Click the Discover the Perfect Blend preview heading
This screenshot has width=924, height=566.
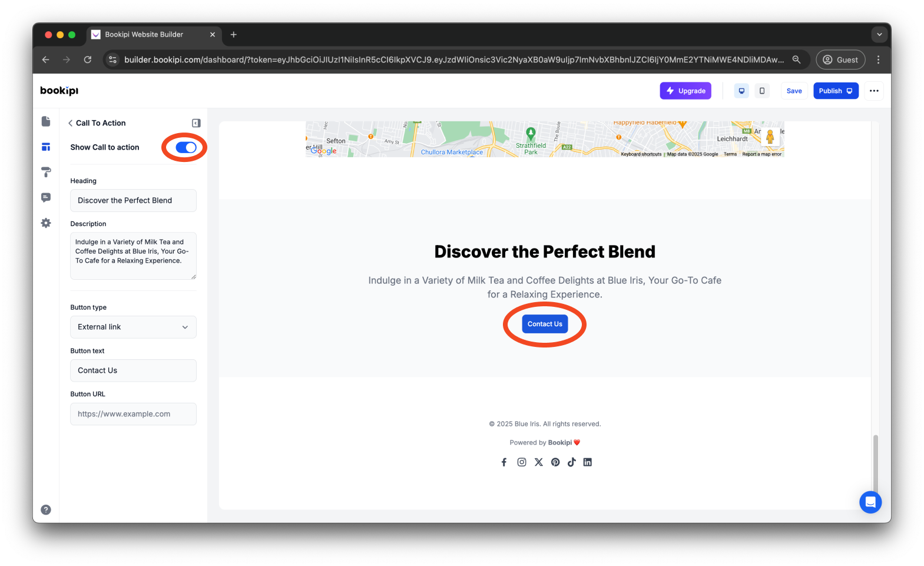(x=545, y=251)
